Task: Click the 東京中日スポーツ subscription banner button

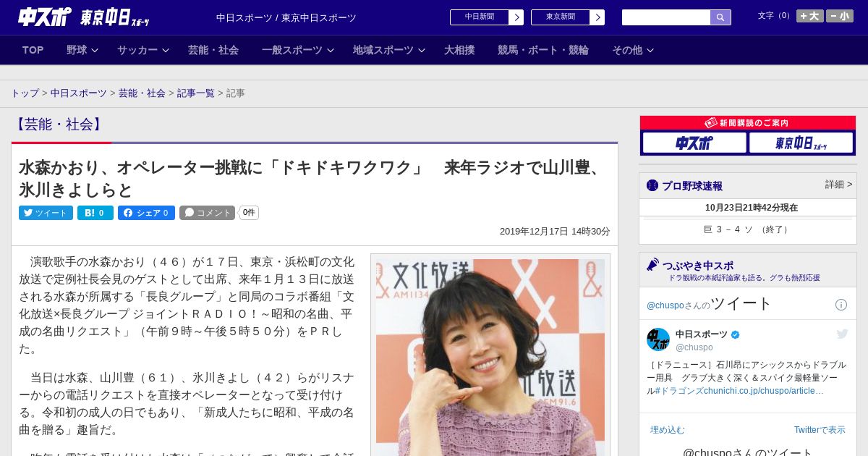Action: pyautogui.click(x=801, y=143)
